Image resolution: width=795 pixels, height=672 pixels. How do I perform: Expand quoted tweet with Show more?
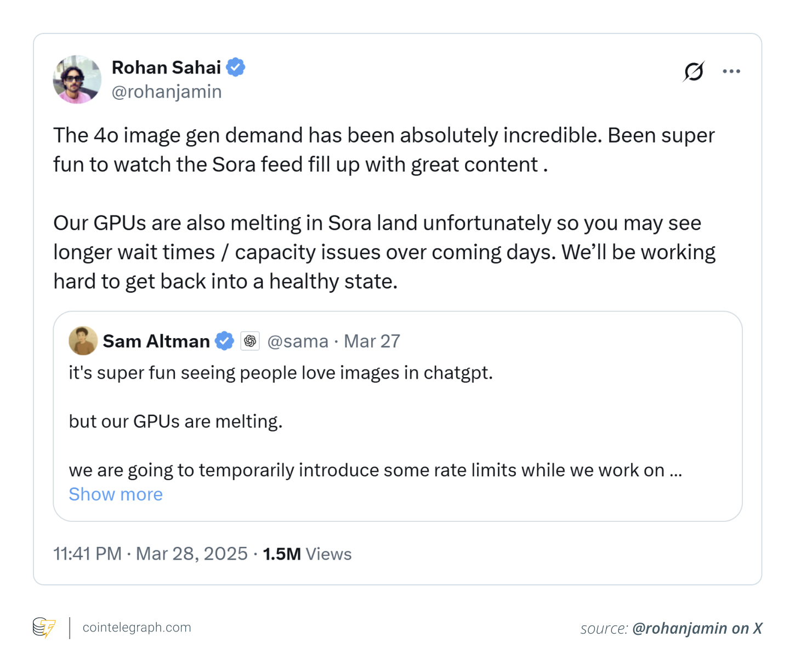point(116,494)
